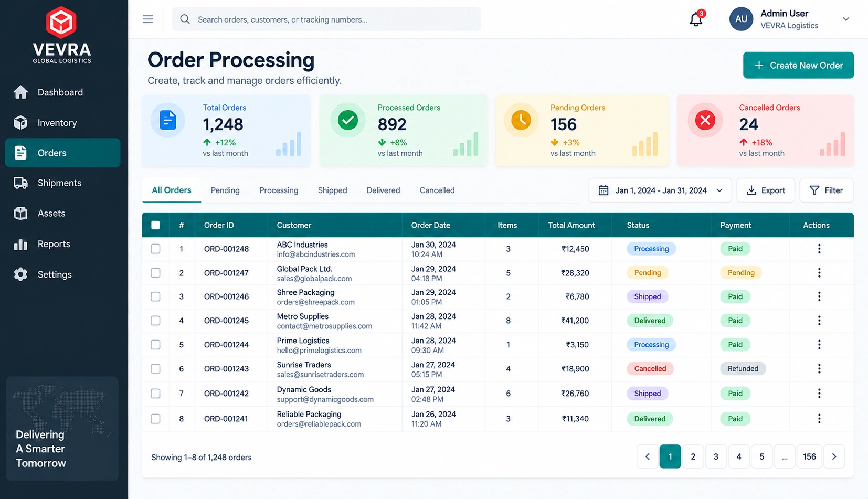Check the box for ORD-001244
The width and height of the screenshot is (868, 499).
coord(155,345)
